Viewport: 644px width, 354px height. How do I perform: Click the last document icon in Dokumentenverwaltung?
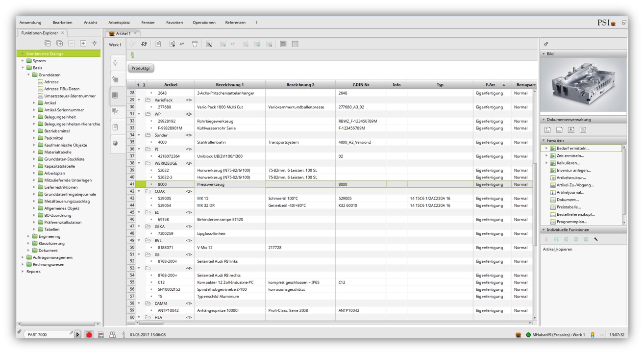coord(583,130)
